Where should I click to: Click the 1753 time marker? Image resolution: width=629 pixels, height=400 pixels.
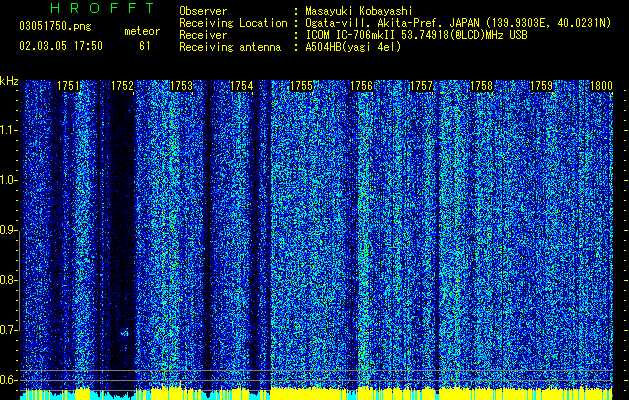182,86
